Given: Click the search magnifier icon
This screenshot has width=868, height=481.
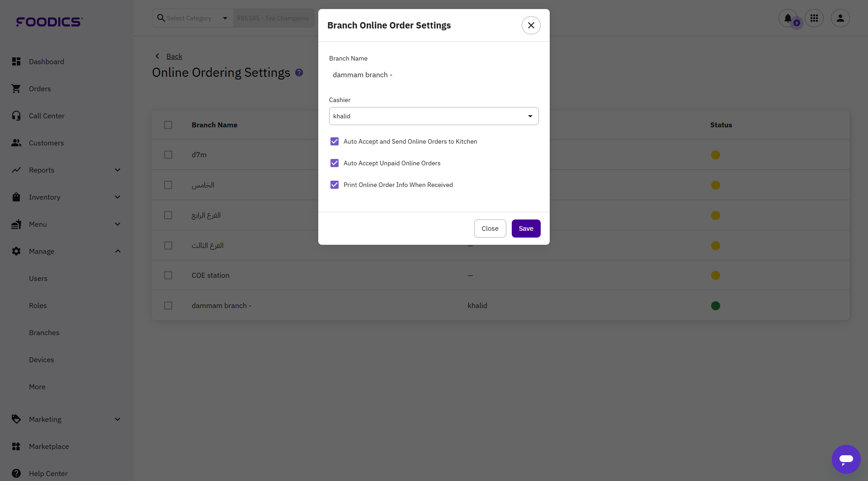Looking at the screenshot, I should (160, 18).
